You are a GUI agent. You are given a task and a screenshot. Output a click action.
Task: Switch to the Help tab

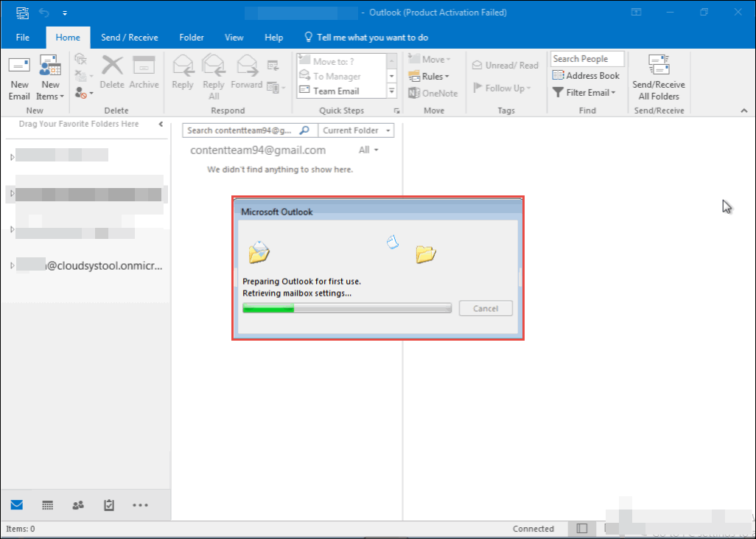click(x=274, y=38)
